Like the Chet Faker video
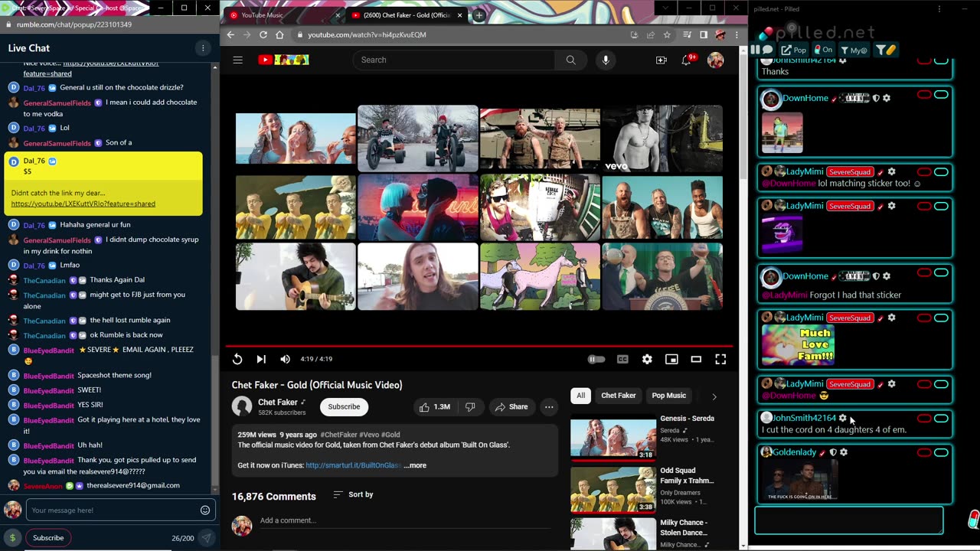The image size is (980, 551). point(434,407)
